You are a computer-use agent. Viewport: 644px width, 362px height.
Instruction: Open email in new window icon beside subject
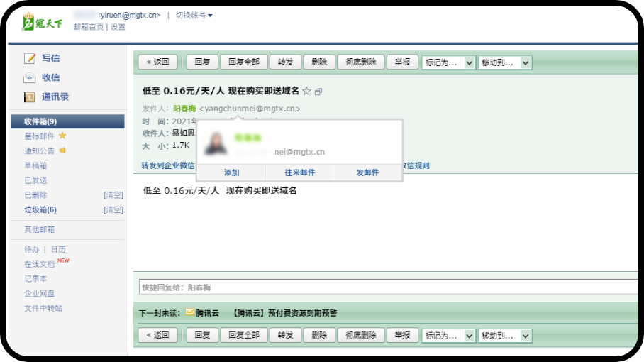pyautogui.click(x=318, y=92)
